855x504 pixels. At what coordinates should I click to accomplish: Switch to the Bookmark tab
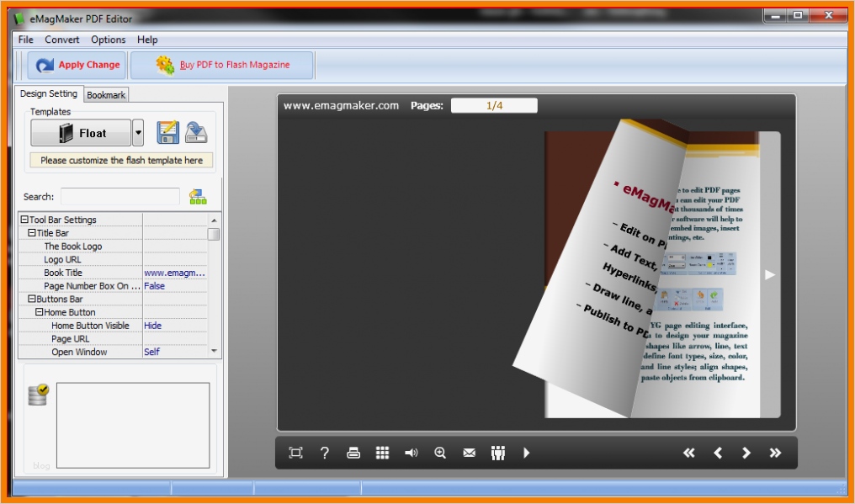coord(105,94)
